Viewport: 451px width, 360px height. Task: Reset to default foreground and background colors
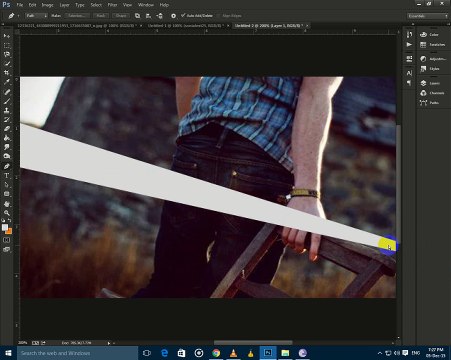pyautogui.click(x=3, y=221)
